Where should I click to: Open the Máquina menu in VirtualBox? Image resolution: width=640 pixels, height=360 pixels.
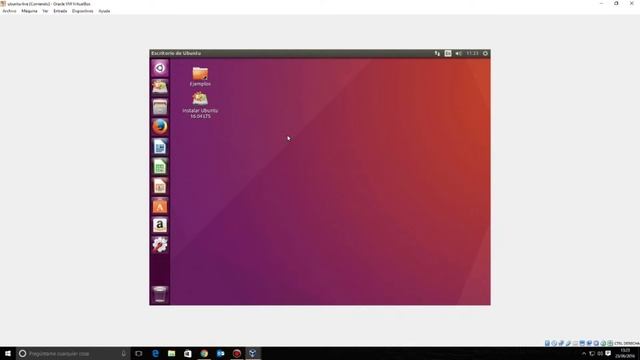click(29, 11)
